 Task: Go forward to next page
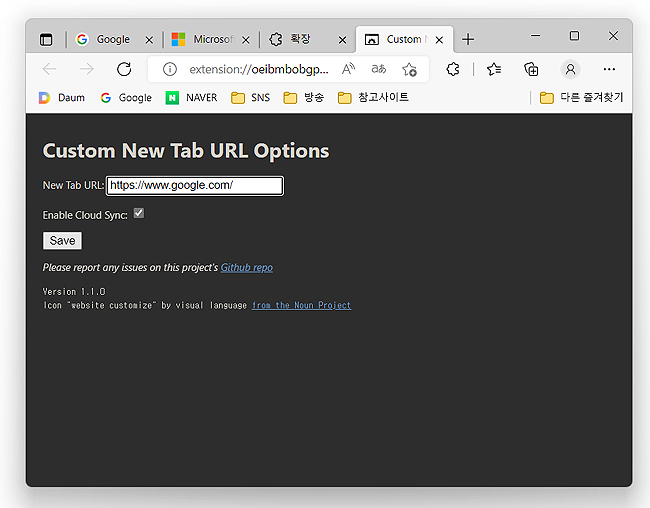pyautogui.click(x=87, y=69)
